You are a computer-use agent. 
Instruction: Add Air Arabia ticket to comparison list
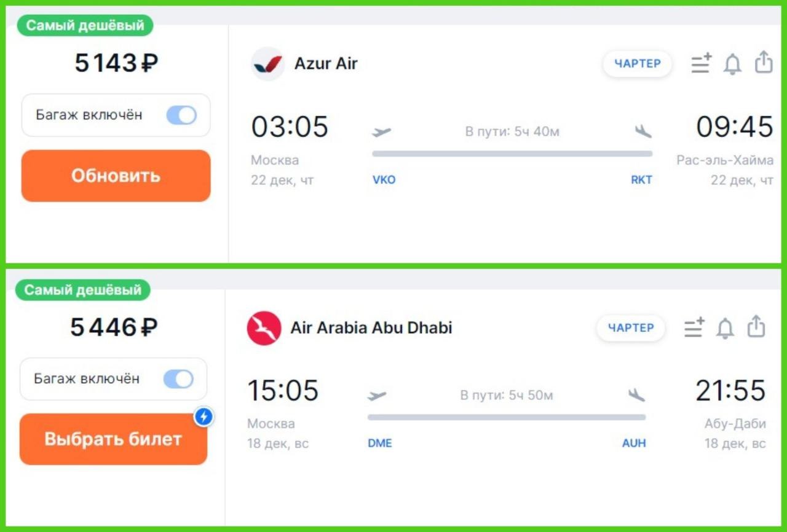[694, 327]
